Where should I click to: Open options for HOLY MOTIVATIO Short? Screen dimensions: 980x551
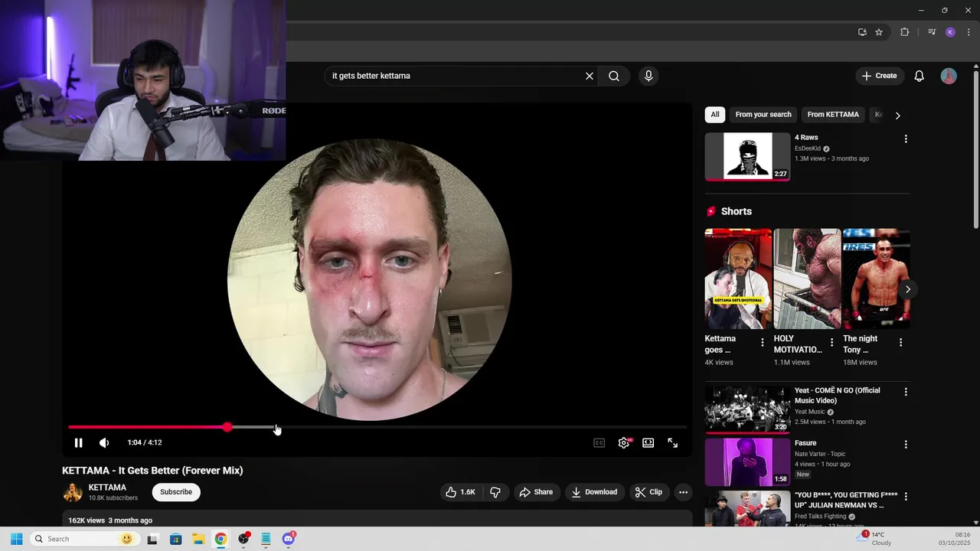pos(831,342)
